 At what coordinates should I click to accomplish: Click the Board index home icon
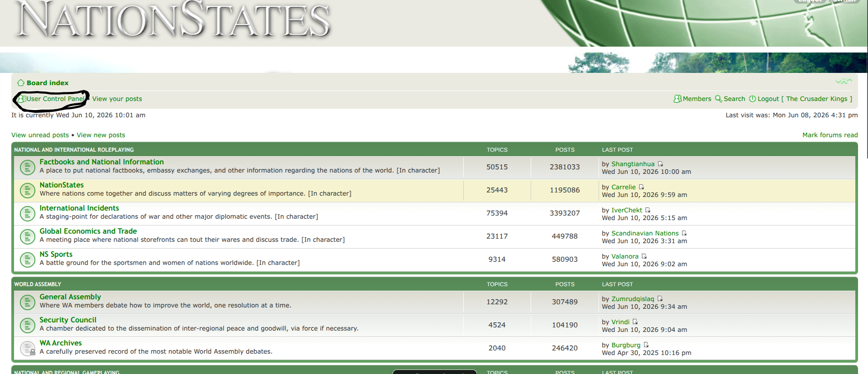tap(21, 83)
